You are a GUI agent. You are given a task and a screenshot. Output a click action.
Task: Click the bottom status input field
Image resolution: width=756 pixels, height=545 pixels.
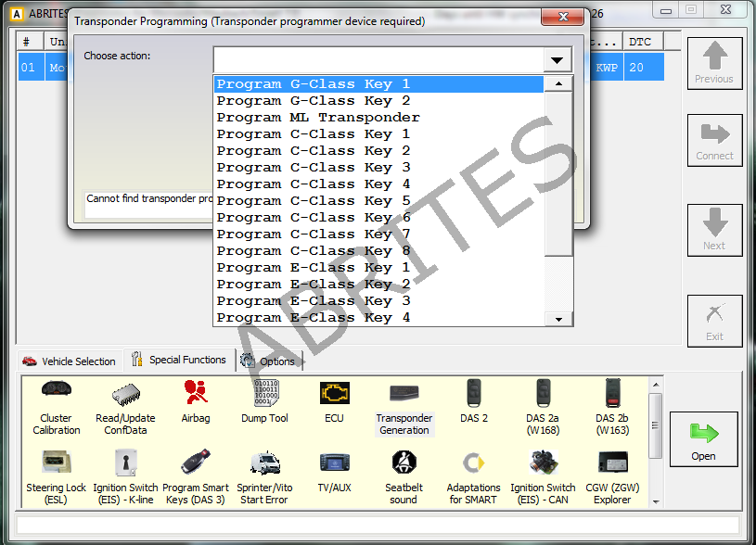coord(378,525)
